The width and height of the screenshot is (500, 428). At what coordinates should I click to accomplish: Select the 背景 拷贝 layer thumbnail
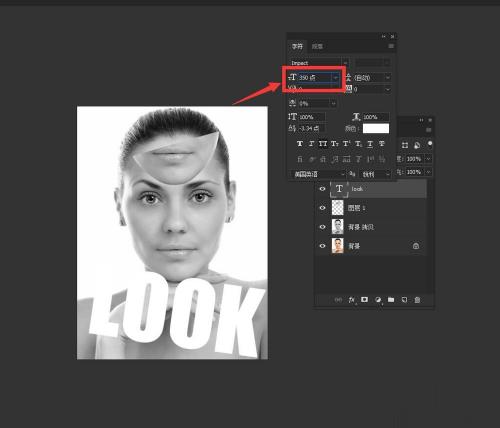pos(338,227)
